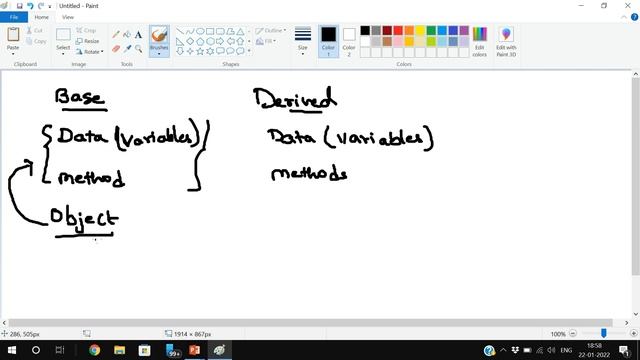
Task: Choose the Line shape
Action: click(180, 31)
